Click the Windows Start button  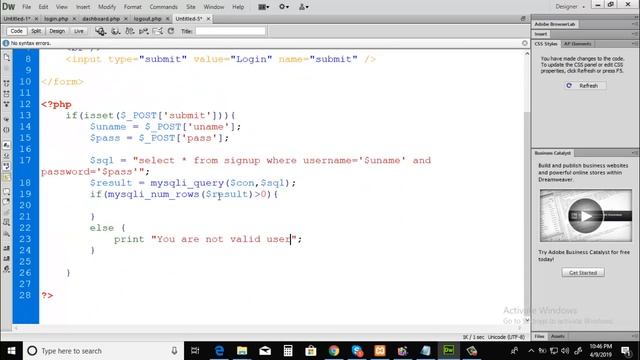pyautogui.click(x=11, y=351)
